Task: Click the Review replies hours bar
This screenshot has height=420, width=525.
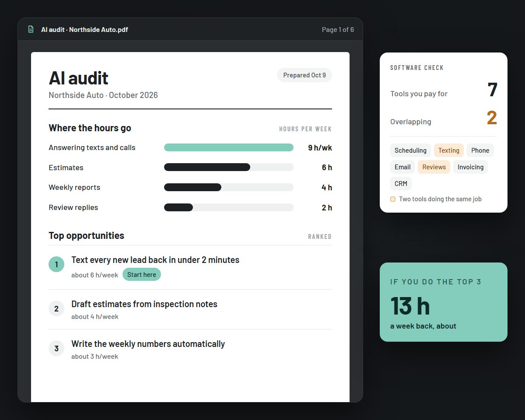Action: pos(229,207)
